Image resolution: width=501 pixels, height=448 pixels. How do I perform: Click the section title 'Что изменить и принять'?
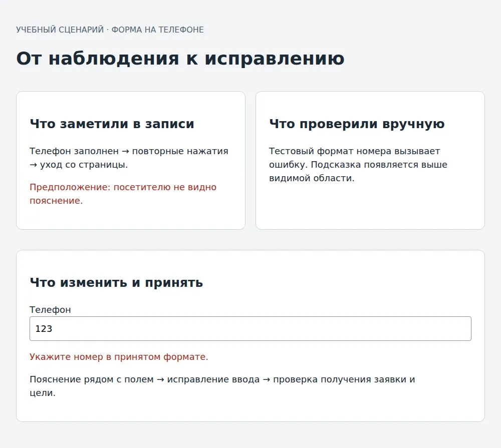point(116,283)
